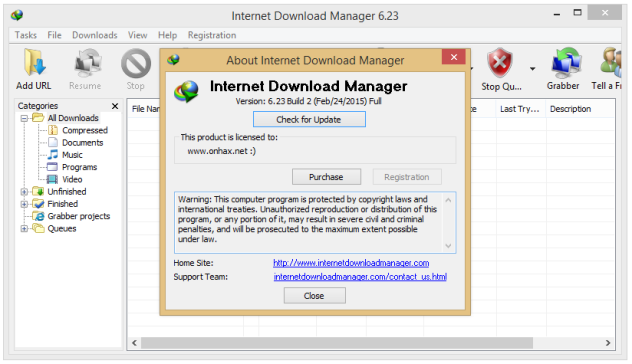
Task: Expand the Unfinished tree node
Action: (x=24, y=192)
